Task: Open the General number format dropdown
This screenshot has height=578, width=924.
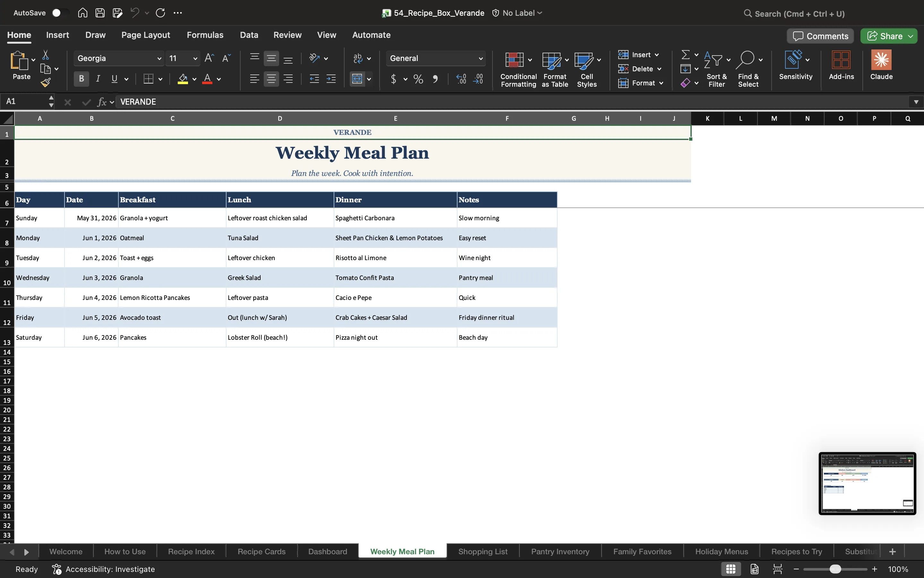Action: [481, 58]
